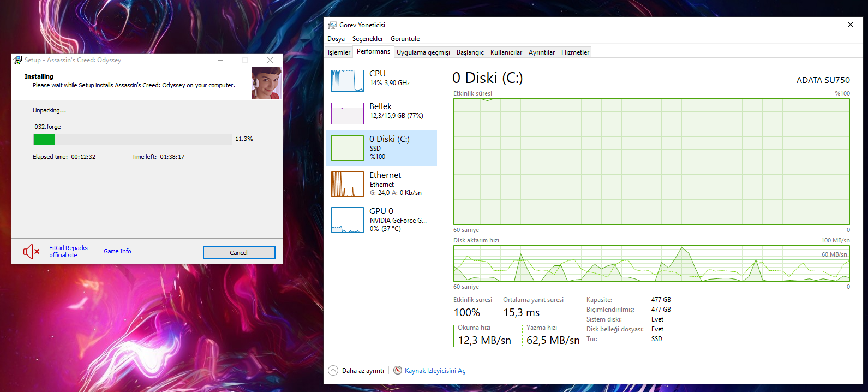
Task: Click the 'Unpacking...' status text
Action: (x=49, y=110)
